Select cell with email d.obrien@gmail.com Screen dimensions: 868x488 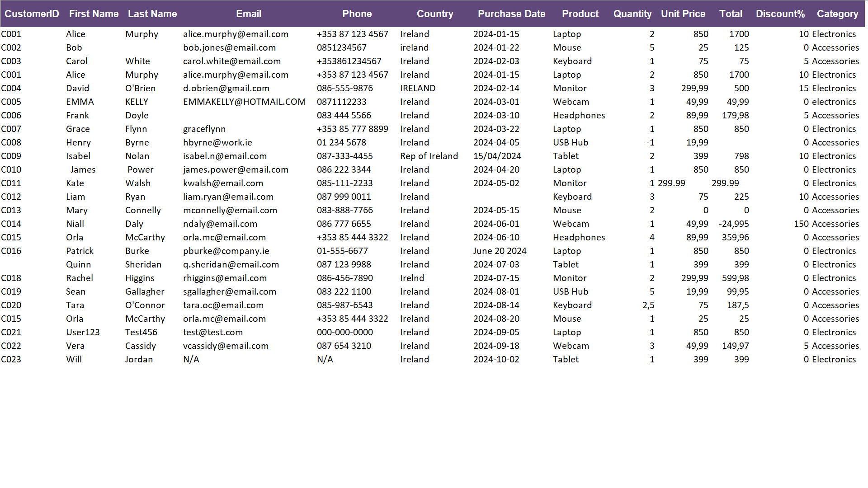tap(226, 89)
